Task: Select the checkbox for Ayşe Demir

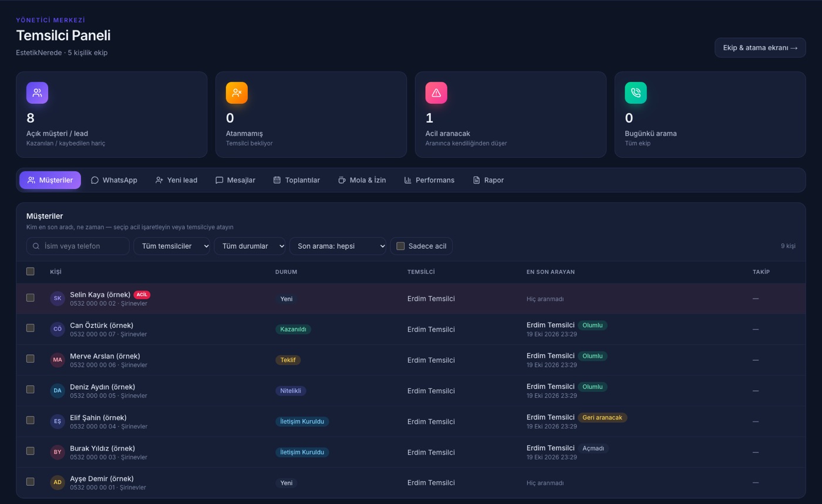Action: pyautogui.click(x=31, y=482)
